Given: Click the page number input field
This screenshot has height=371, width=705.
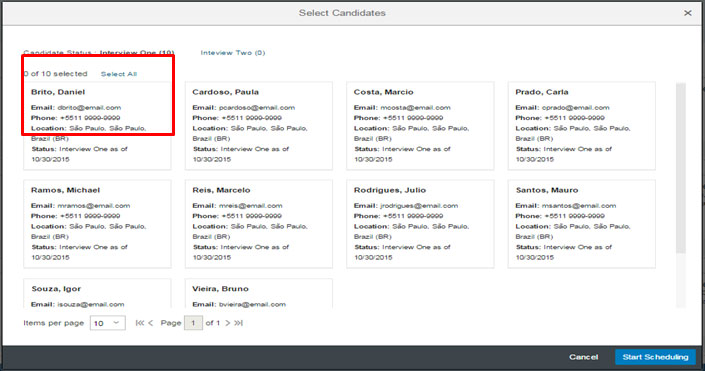Looking at the screenshot, I should point(193,323).
